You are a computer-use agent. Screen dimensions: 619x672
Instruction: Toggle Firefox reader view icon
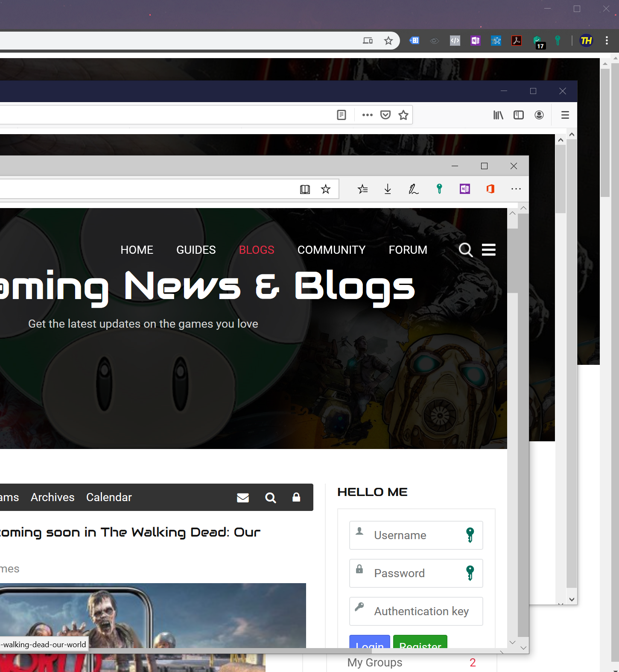point(342,115)
